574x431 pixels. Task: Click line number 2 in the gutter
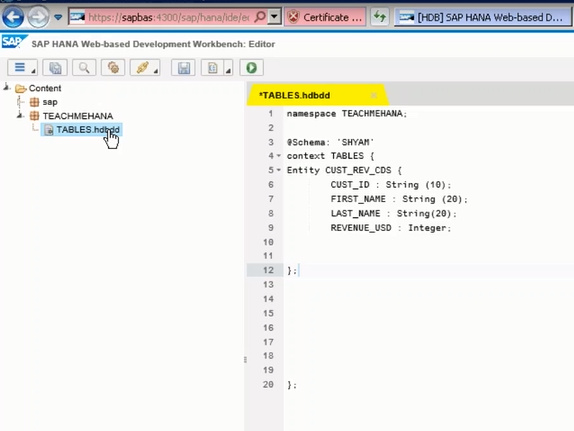coord(271,128)
